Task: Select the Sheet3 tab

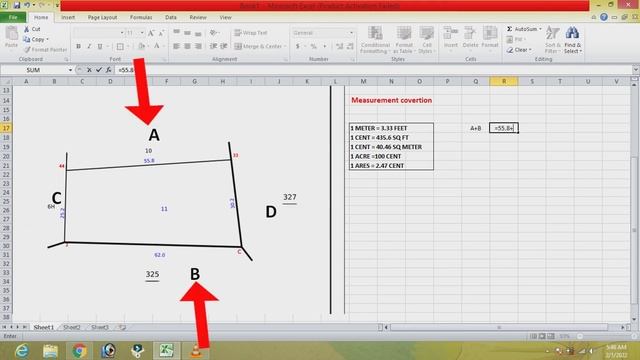Action: (100, 327)
